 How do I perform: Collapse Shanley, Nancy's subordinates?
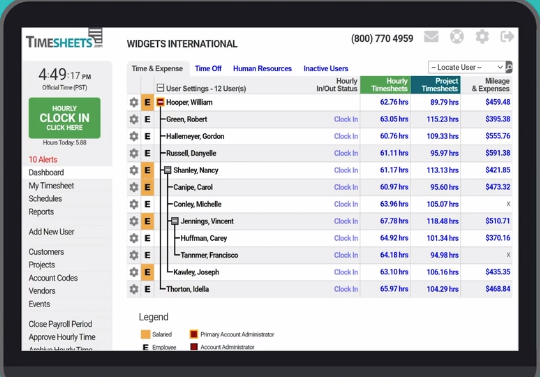point(167,170)
